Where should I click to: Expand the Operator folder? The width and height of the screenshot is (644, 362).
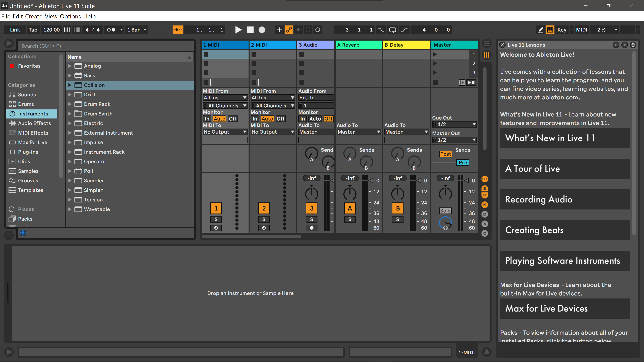(70, 161)
